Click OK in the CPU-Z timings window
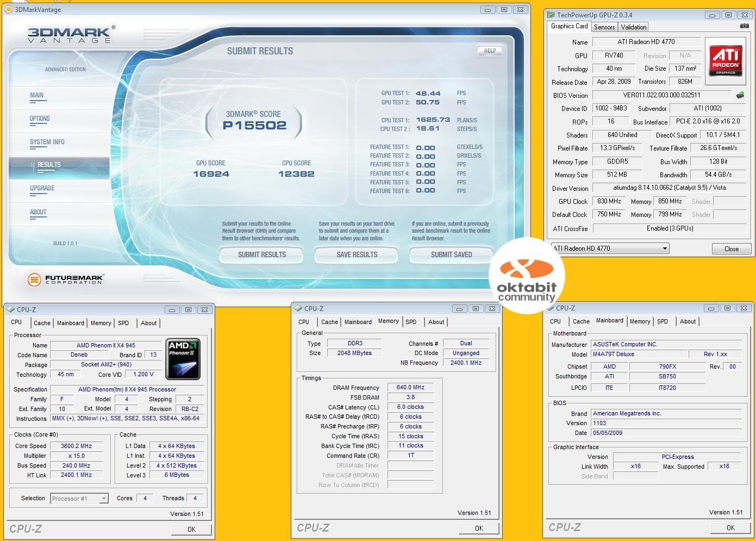The image size is (756, 541). click(x=479, y=528)
